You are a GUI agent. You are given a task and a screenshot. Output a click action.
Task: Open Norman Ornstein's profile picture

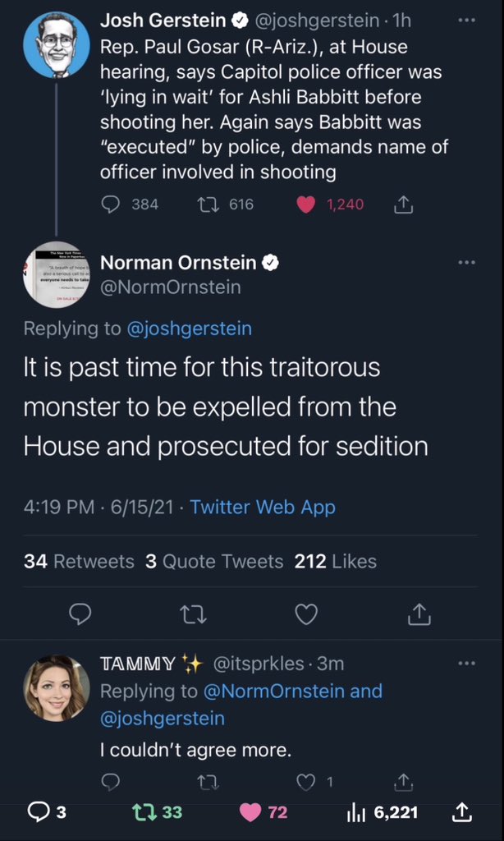point(56,276)
